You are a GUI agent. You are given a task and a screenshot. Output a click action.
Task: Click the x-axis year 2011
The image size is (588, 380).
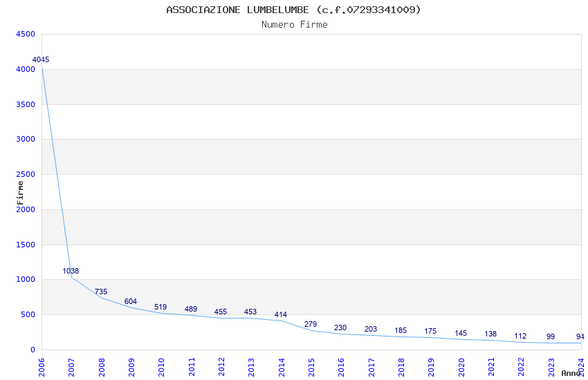(x=192, y=368)
